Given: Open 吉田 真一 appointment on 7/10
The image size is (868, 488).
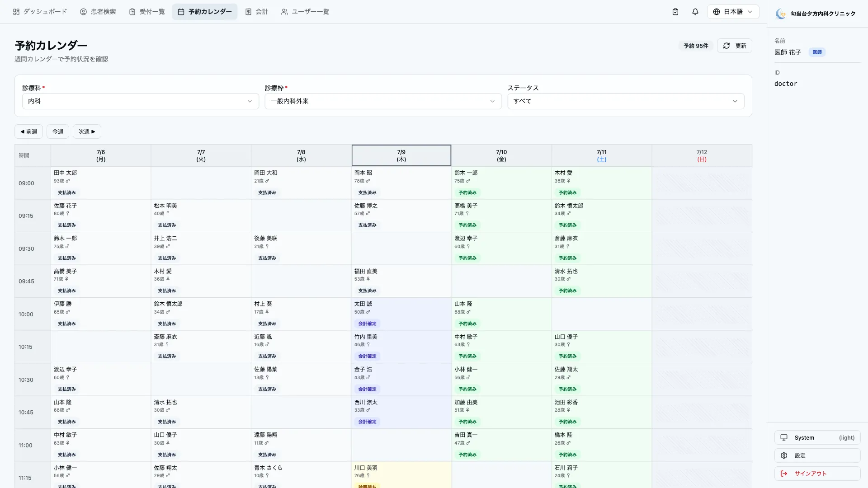Looking at the screenshot, I should tap(501, 445).
